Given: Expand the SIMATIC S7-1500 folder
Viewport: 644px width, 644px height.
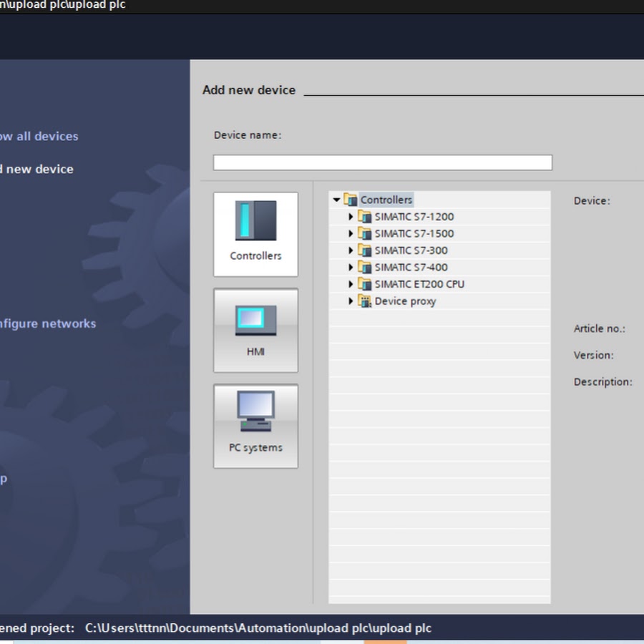Looking at the screenshot, I should (x=351, y=233).
